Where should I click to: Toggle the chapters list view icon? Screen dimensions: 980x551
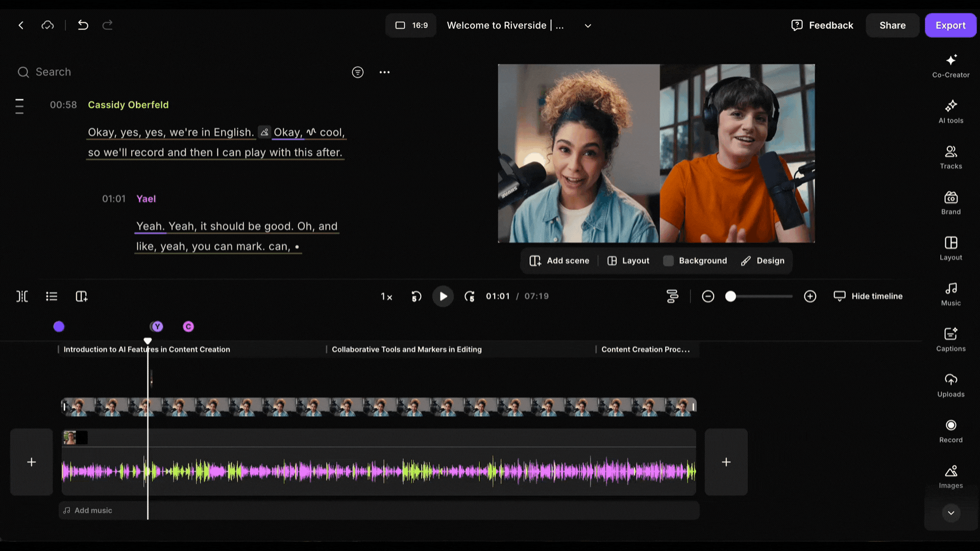pos(52,296)
